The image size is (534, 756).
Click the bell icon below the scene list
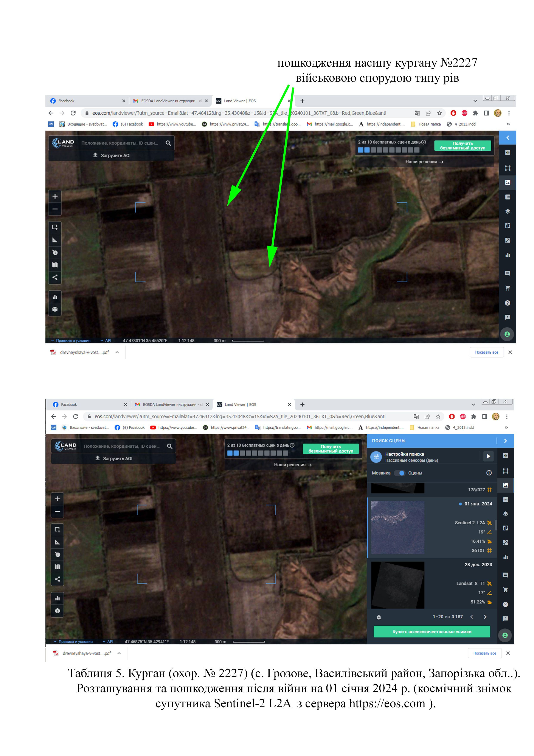(379, 617)
